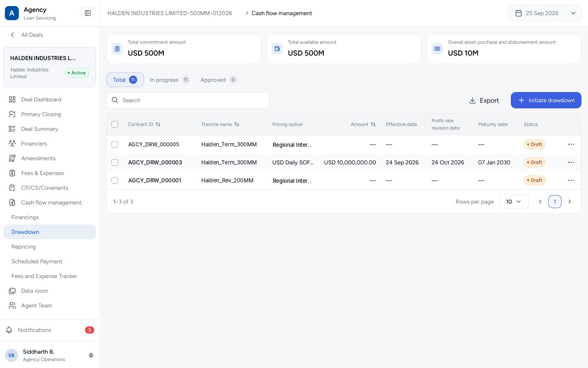
Task: Click the Total available amount icon
Action: (277, 49)
